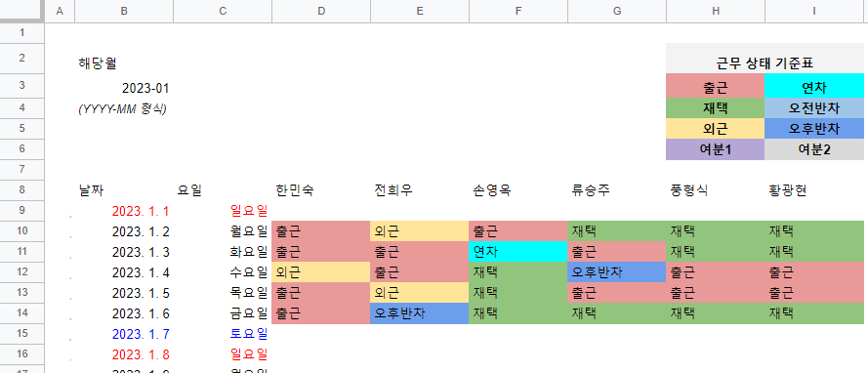Viewport: 868px width, 373px height.
Task: Select 손영옥's 재택 cell on 2023. 1. 5
Action: coord(518,293)
